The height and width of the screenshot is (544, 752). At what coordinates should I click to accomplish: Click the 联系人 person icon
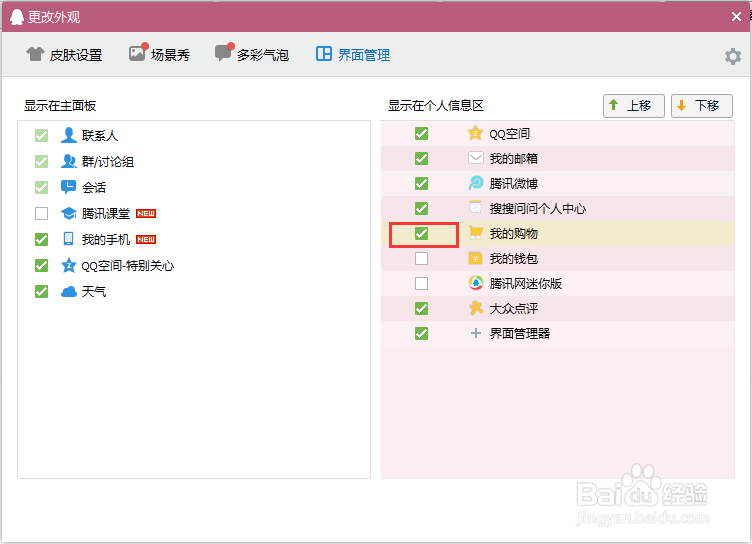pyautogui.click(x=69, y=135)
